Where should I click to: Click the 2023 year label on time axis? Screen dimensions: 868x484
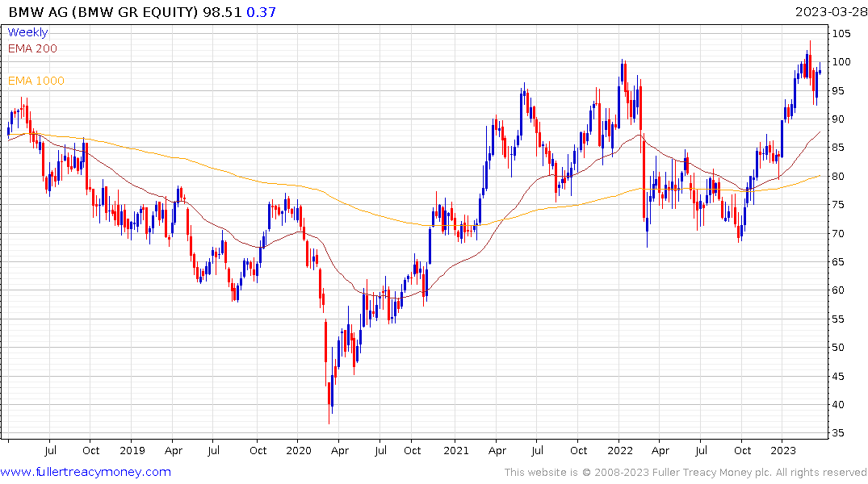click(782, 450)
